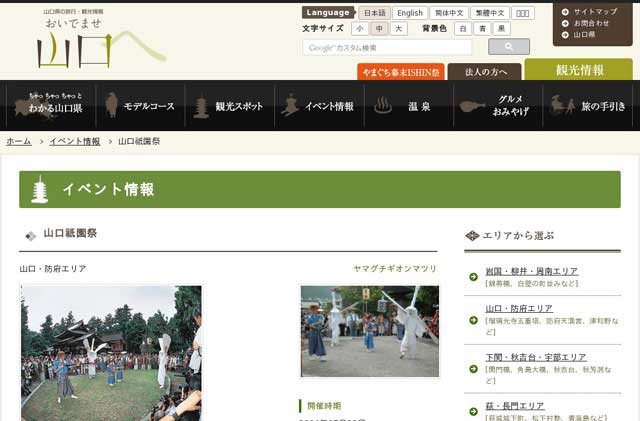This screenshot has width=640, height=421.
Task: Choose 青 background color
Action: coord(482,29)
